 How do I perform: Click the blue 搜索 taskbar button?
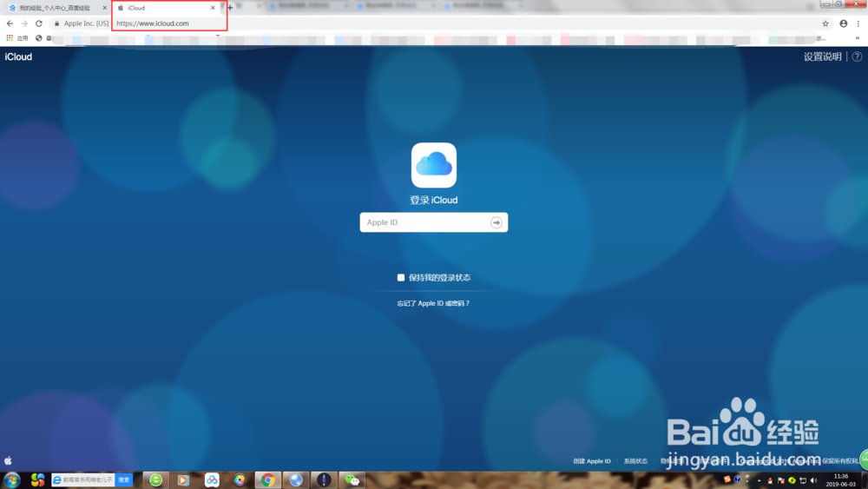pos(124,480)
